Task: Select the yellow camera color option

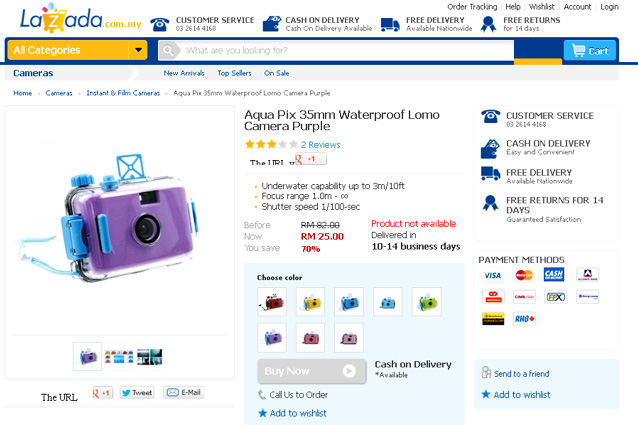Action: point(310,301)
